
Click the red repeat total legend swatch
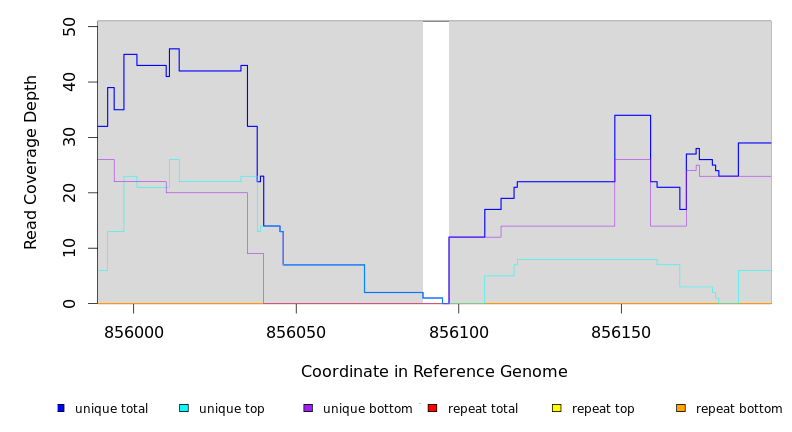point(432,408)
